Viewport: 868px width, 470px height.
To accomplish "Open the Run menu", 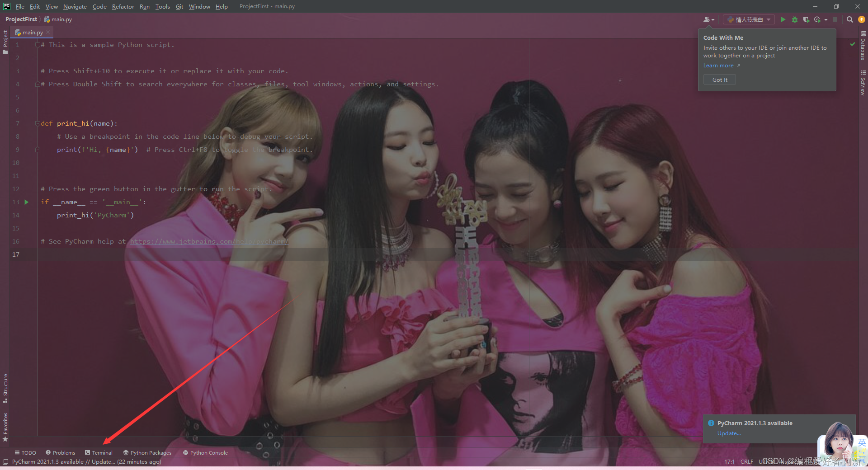I will click(x=145, y=6).
